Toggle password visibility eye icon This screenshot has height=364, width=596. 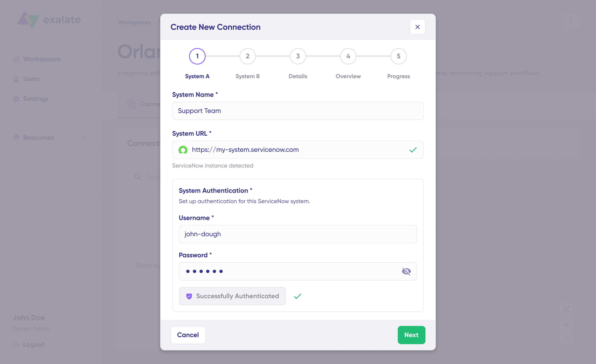pos(406,271)
